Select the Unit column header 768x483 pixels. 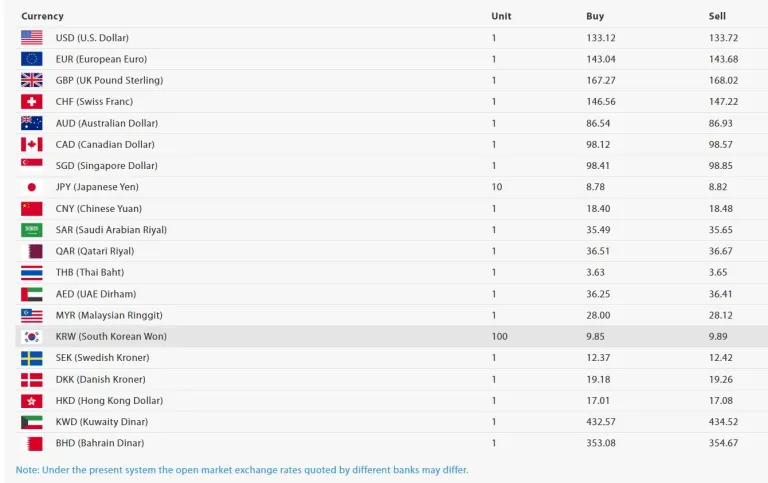point(501,16)
